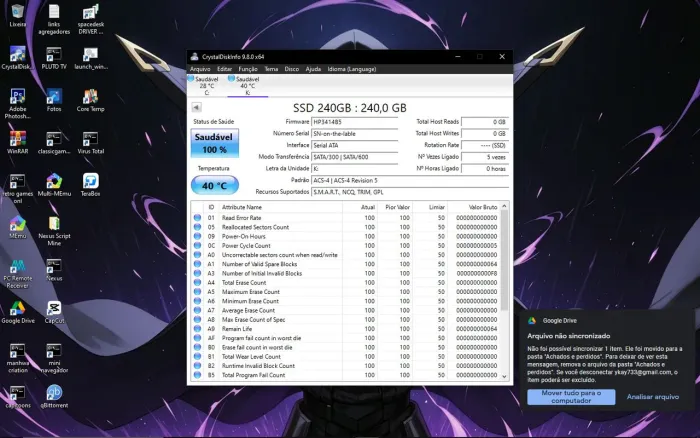
Task: Launch the PC Remote Receiver icon
Action: [x=17, y=273]
